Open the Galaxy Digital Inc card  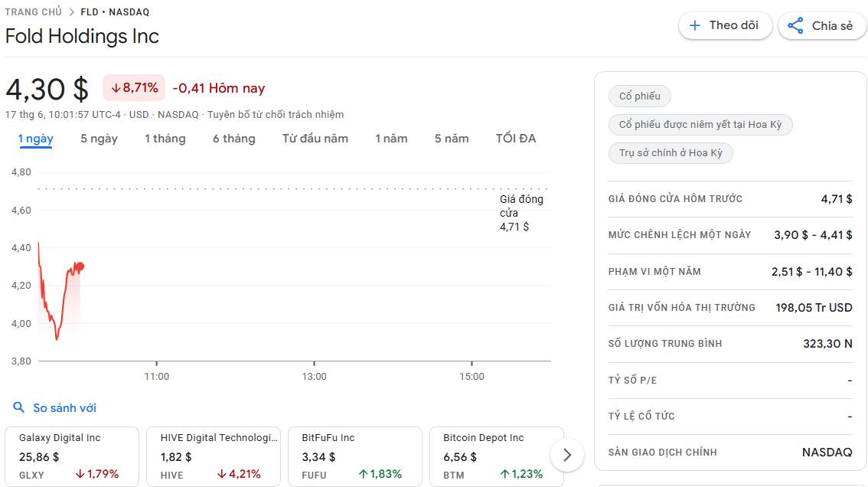click(72, 456)
